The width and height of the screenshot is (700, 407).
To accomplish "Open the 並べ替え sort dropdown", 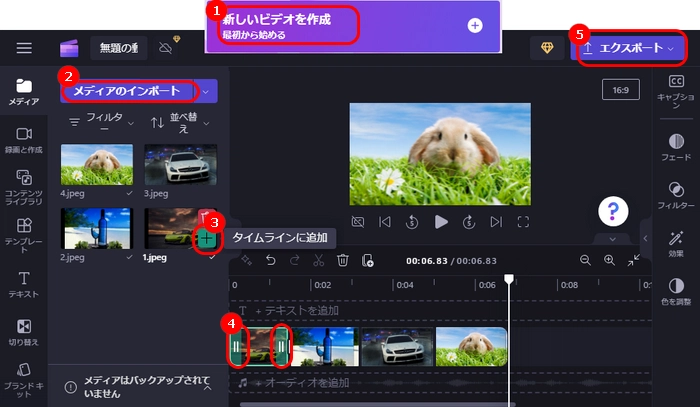I will (x=180, y=122).
